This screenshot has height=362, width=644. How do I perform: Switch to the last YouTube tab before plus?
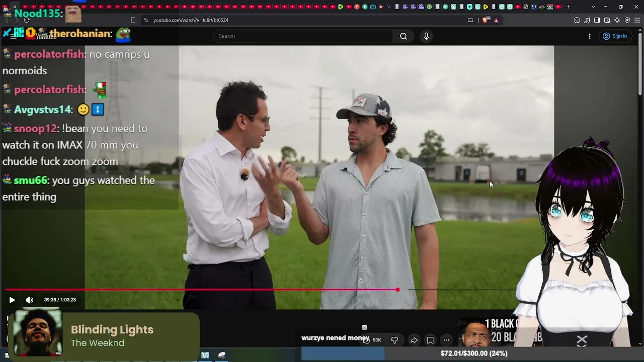(x=558, y=7)
